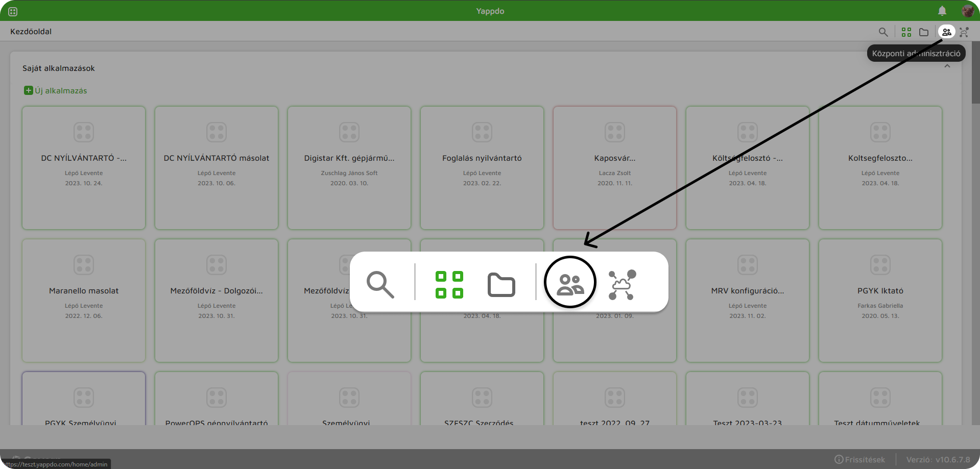980x469 pixels.
Task: Click the small search magnifier in the top toolbar
Action: click(x=883, y=32)
